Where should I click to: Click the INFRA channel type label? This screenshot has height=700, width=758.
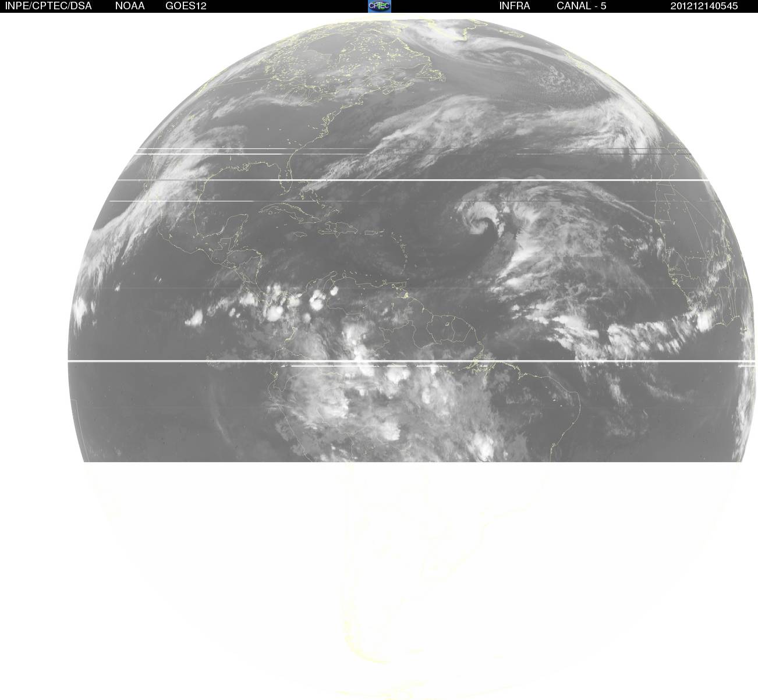pyautogui.click(x=515, y=6)
